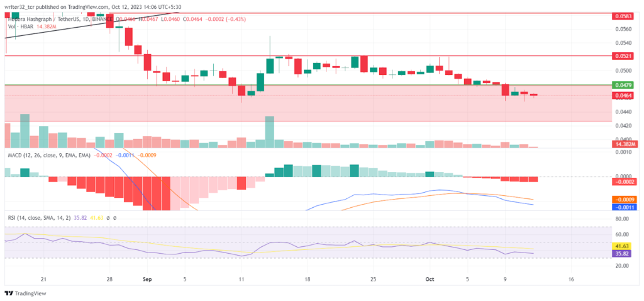
Task: Click the 9 date label on time axis
Action: [505, 279]
